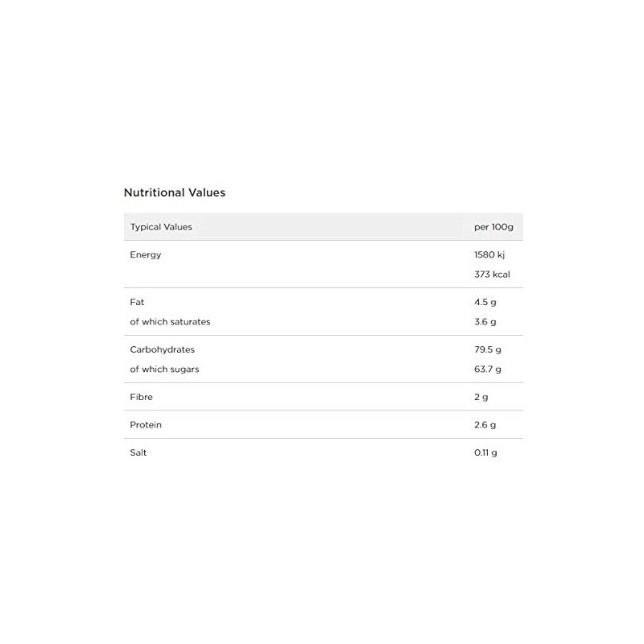
Task: Click the 79.5 g carbohydrates value
Action: pos(488,350)
